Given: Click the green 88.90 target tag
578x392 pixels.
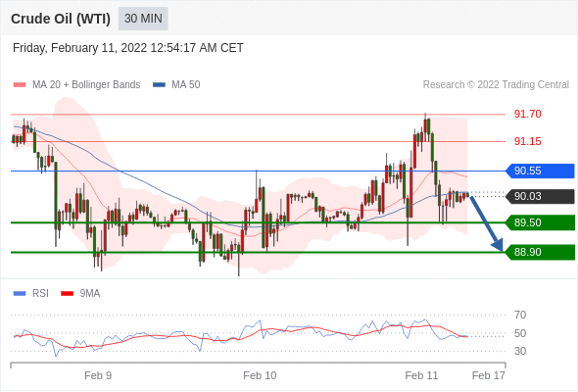Looking at the screenshot, I should coord(539,252).
